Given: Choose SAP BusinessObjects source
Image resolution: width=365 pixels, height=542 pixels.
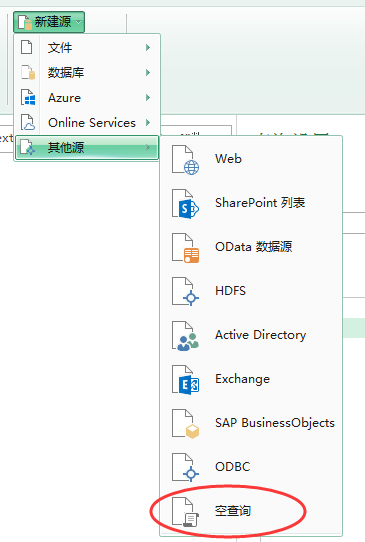Looking at the screenshot, I should coord(251,423).
